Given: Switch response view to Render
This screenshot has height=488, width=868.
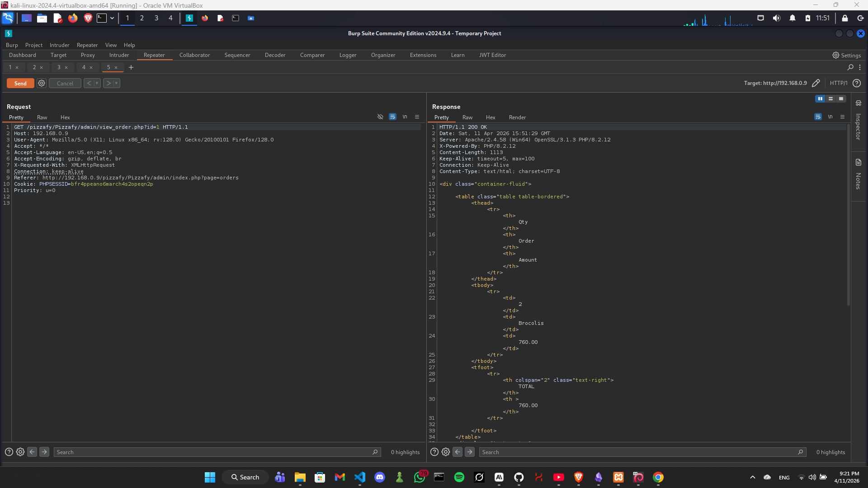Looking at the screenshot, I should coord(517,117).
